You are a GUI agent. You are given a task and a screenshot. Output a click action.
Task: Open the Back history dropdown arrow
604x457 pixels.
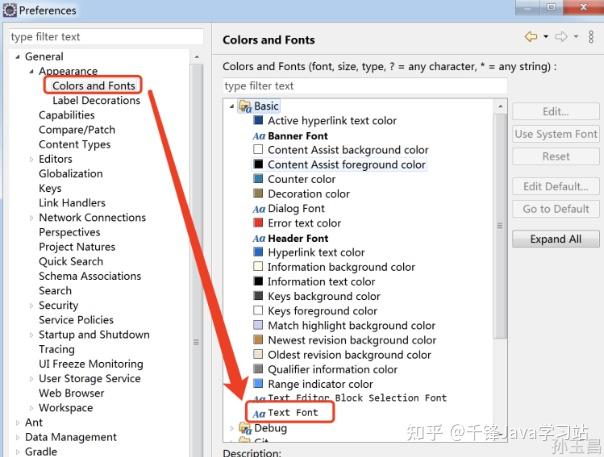546,38
